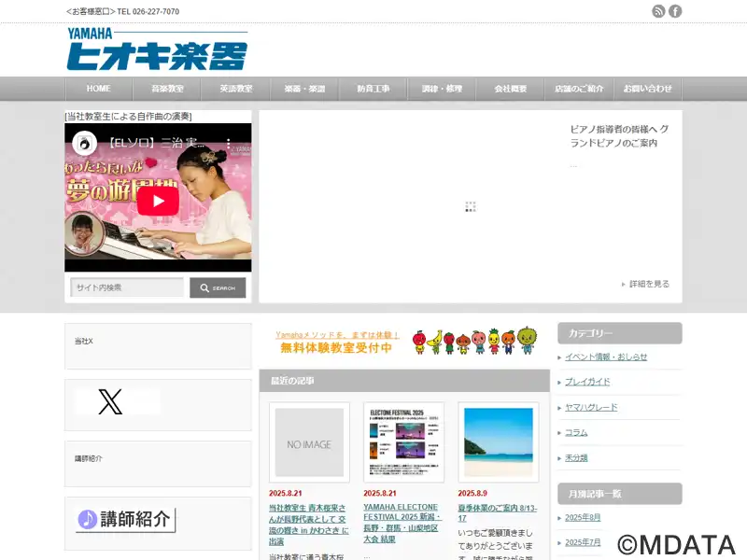
Task: Open category イベント情報・おしらせ
Action: coord(606,357)
